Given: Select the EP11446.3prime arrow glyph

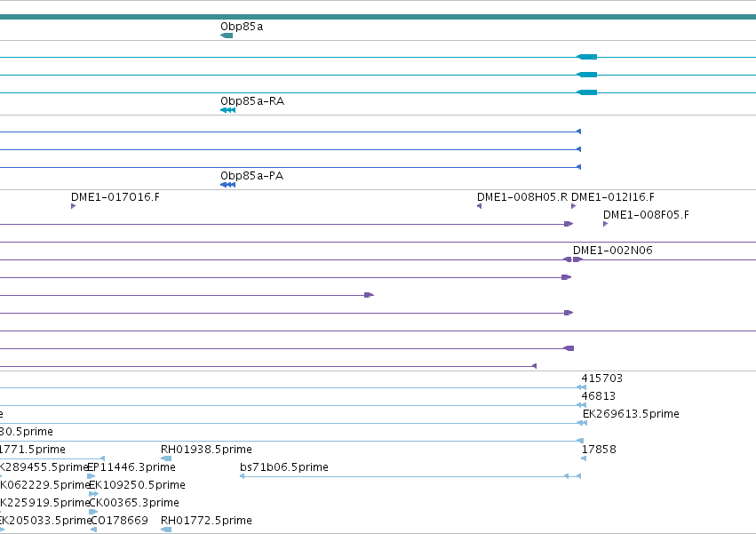Looking at the screenshot, I should click(x=92, y=476).
